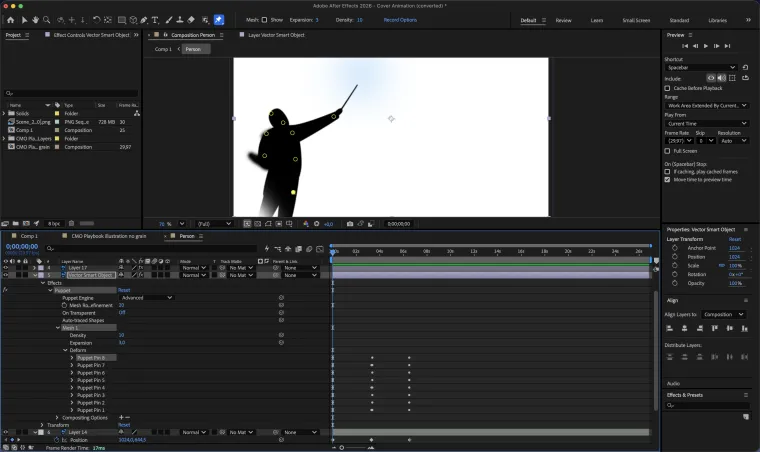Select the Rectangle shape tool
Image resolution: width=760 pixels, height=452 pixels.
(122, 20)
